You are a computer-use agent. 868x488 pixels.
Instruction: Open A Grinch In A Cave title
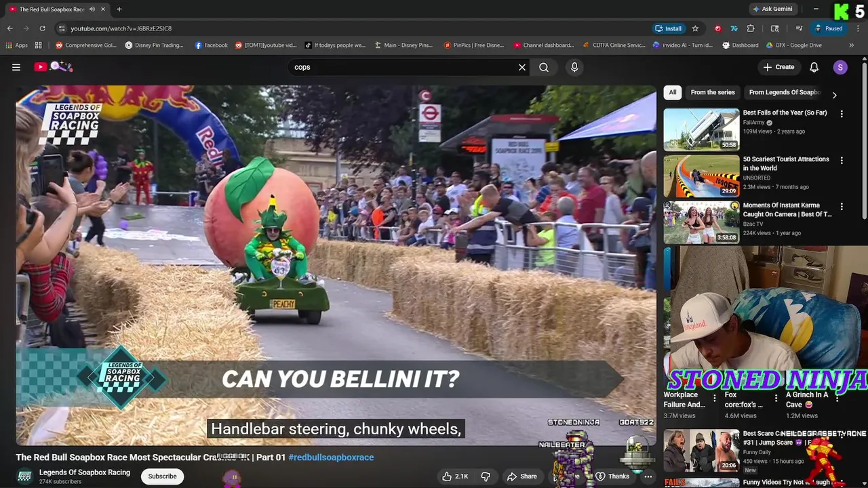tap(807, 400)
